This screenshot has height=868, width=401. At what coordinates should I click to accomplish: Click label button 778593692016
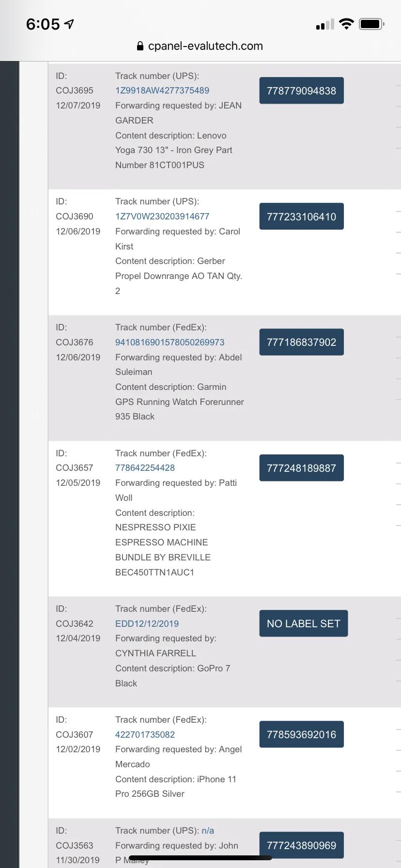coord(302,734)
